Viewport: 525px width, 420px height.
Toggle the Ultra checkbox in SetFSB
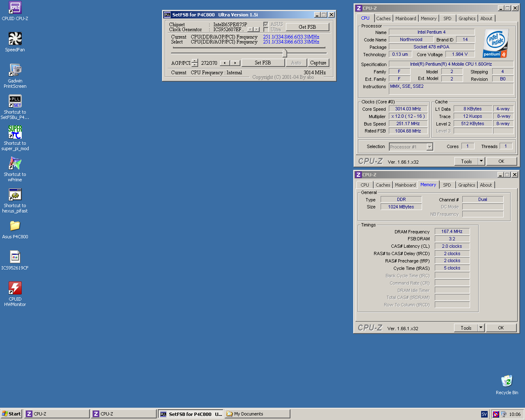266,30
